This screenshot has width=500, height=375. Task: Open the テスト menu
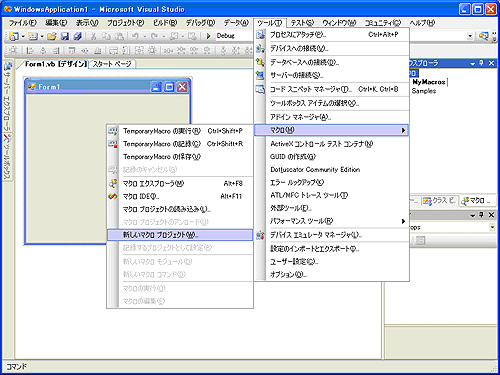[302, 23]
